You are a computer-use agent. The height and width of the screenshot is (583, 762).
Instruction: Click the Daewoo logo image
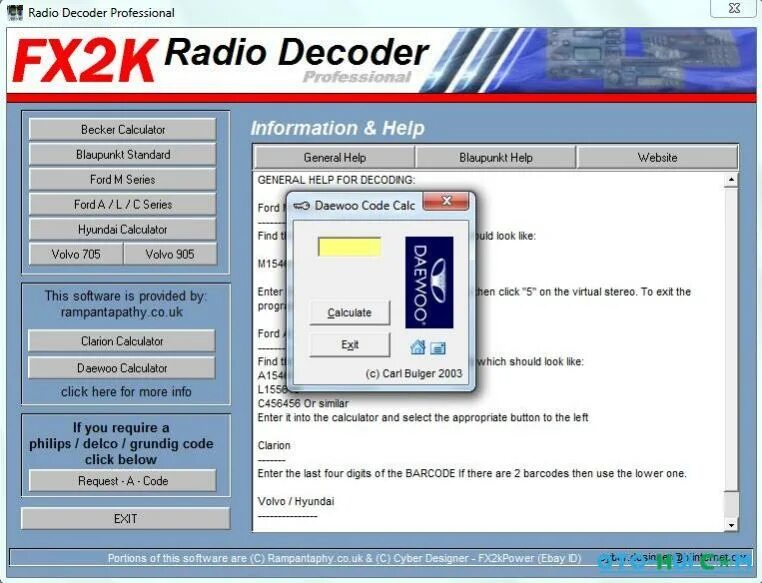click(x=429, y=282)
